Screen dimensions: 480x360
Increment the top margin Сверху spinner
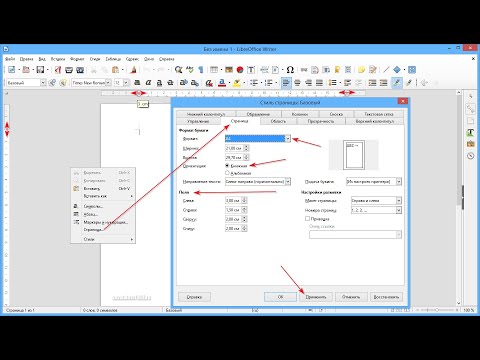click(244, 218)
